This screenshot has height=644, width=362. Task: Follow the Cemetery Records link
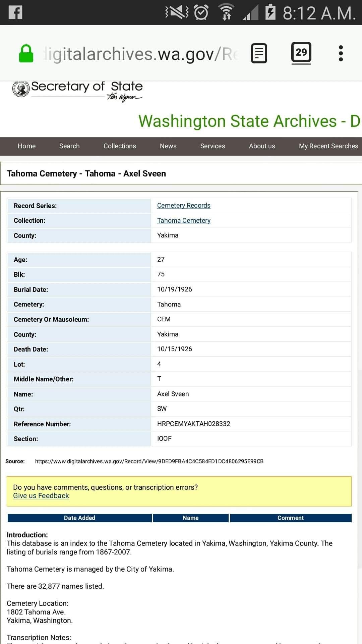[x=184, y=205]
